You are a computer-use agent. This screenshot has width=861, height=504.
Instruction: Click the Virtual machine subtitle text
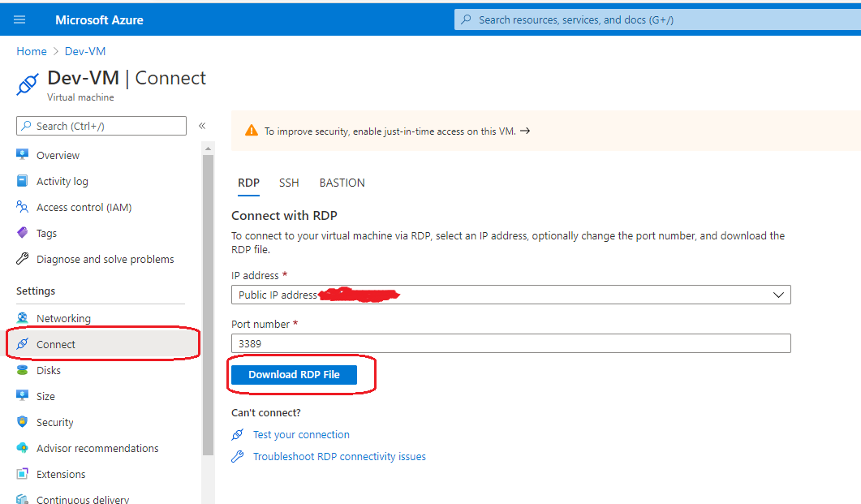click(80, 97)
